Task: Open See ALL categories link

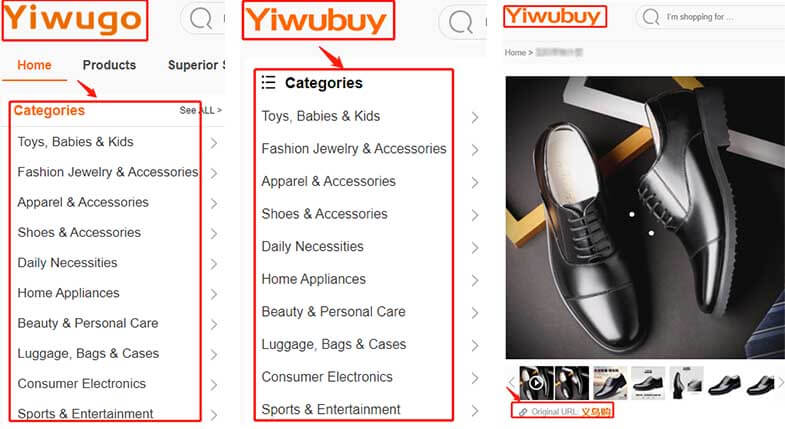Action: click(200, 110)
